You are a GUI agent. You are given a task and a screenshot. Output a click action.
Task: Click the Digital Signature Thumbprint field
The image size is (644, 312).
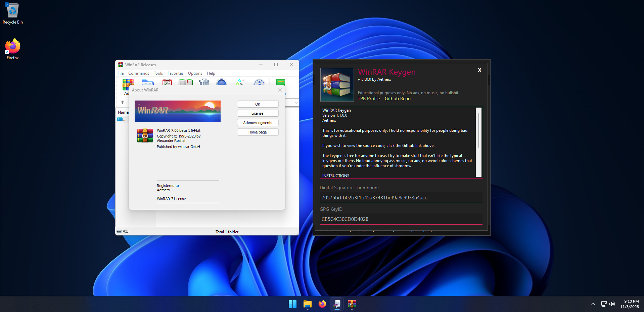(401, 198)
